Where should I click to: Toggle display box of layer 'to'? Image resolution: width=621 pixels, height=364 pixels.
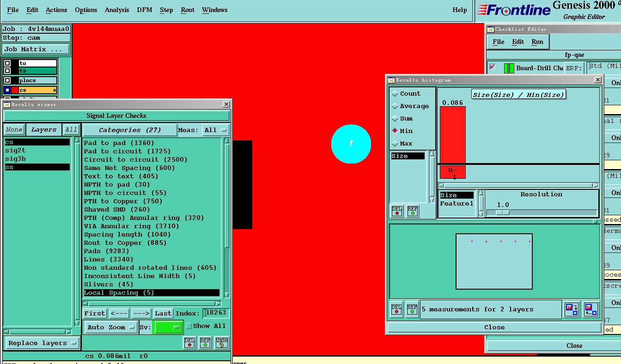[x=7, y=63]
